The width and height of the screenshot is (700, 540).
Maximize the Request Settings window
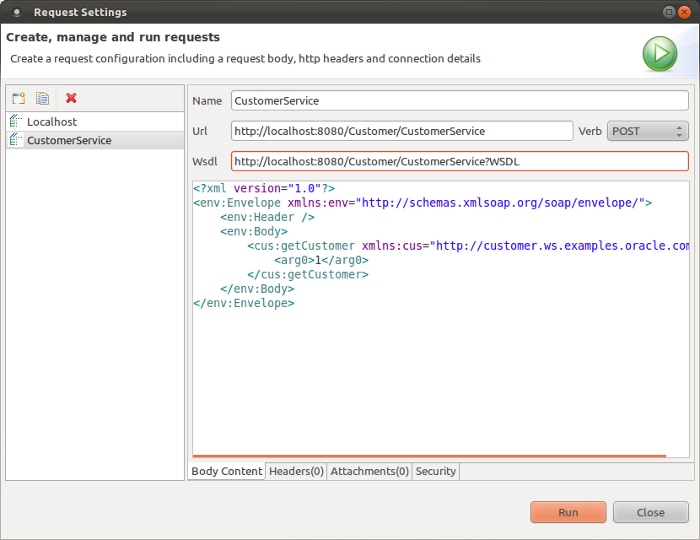tap(668, 12)
